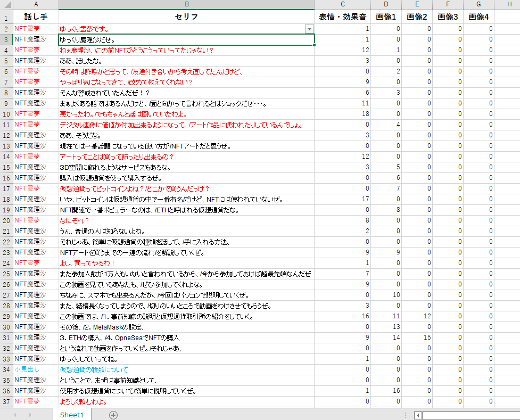Viewport: 520px width, 420px height.
Task: Select column D header
Action: pos(386,4)
